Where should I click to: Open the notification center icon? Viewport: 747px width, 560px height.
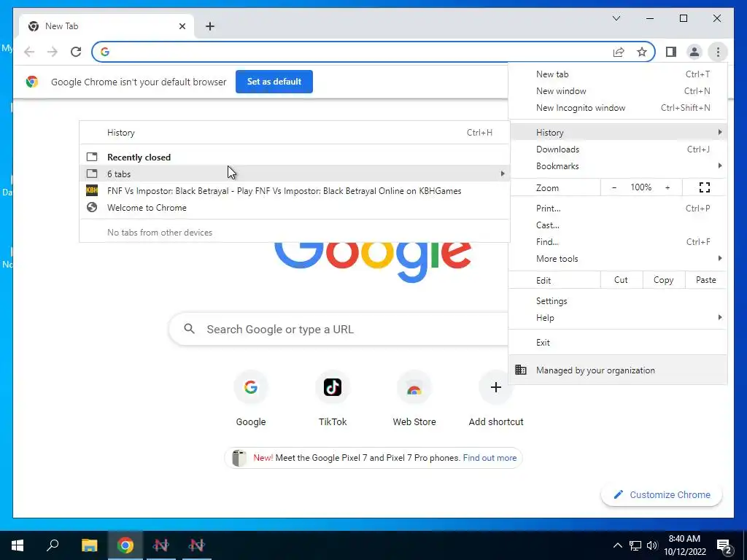click(724, 546)
